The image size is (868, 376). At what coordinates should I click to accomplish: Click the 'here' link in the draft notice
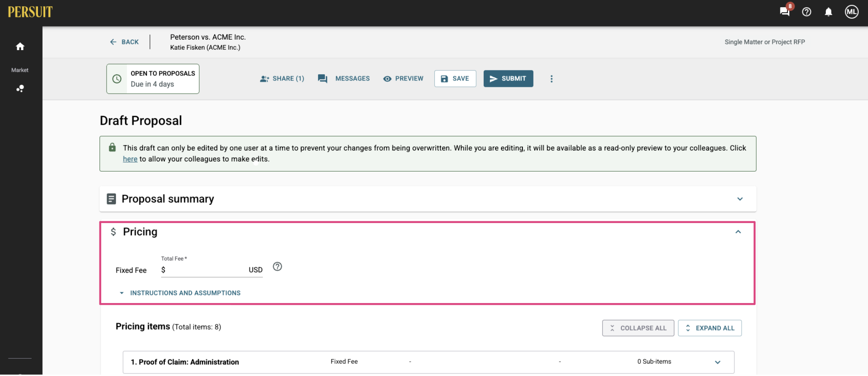(x=130, y=159)
